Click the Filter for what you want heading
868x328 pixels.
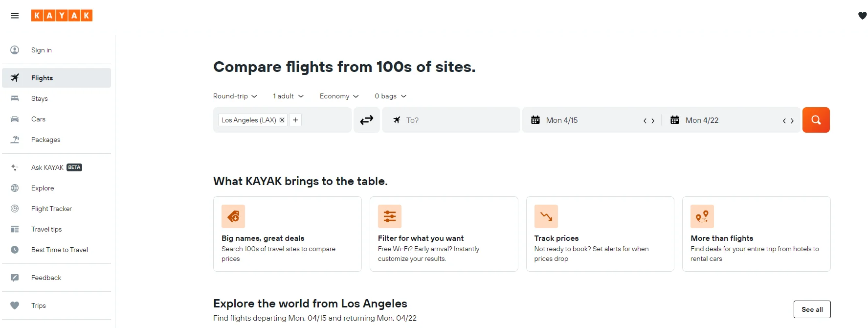[x=421, y=238]
